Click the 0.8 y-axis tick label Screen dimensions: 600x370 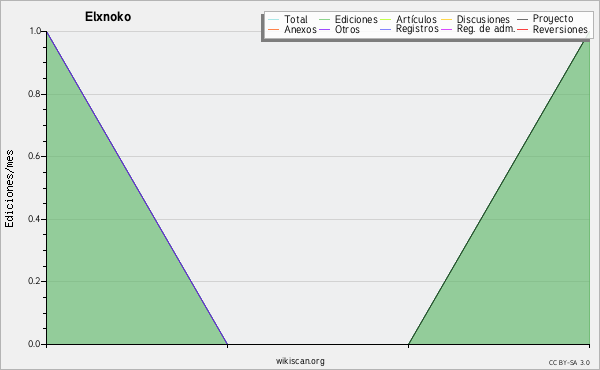click(x=34, y=94)
